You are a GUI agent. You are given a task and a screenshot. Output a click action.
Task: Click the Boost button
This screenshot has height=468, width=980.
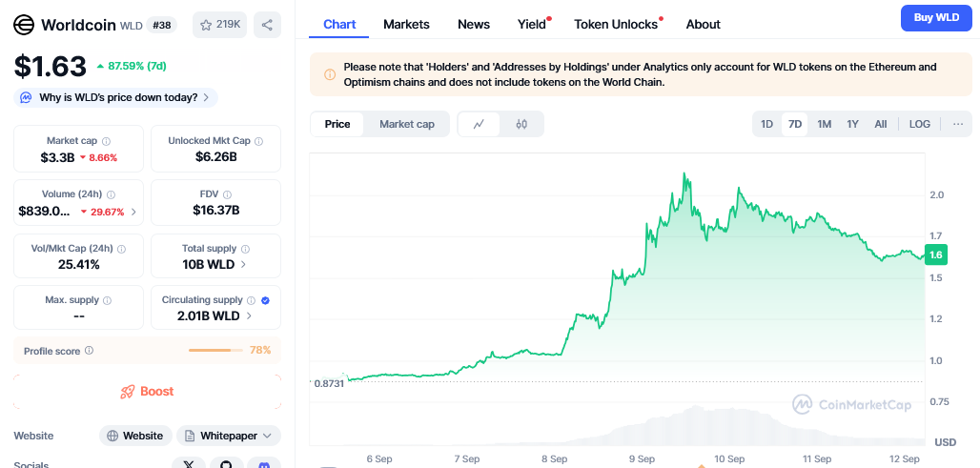[147, 392]
